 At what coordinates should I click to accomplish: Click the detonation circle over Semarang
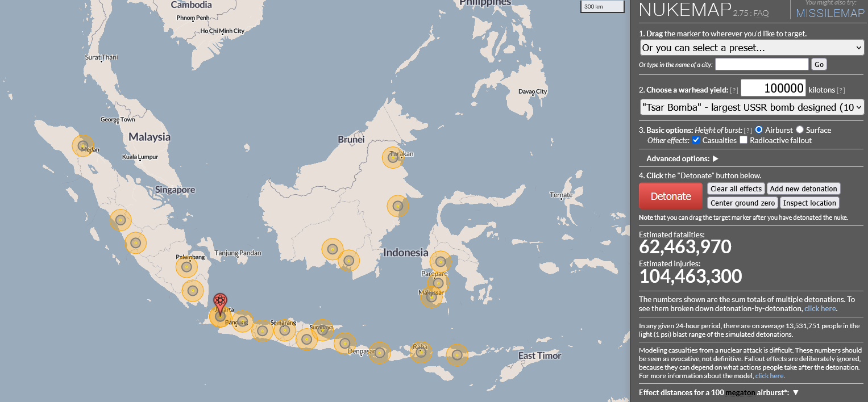284,330
